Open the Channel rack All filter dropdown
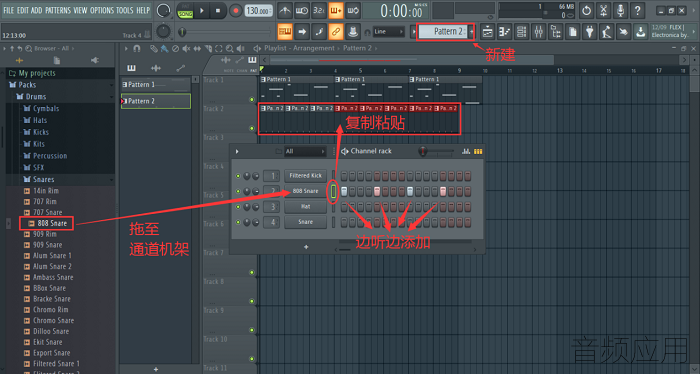 305,152
